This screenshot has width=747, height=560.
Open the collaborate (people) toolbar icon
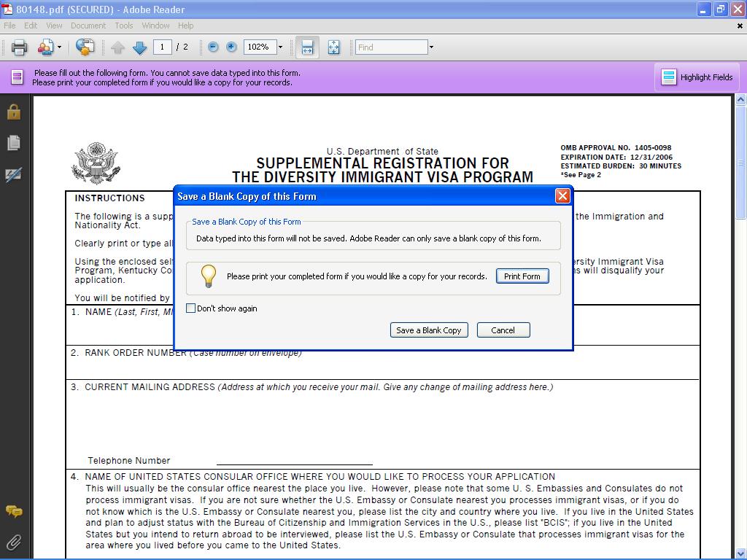(45, 47)
